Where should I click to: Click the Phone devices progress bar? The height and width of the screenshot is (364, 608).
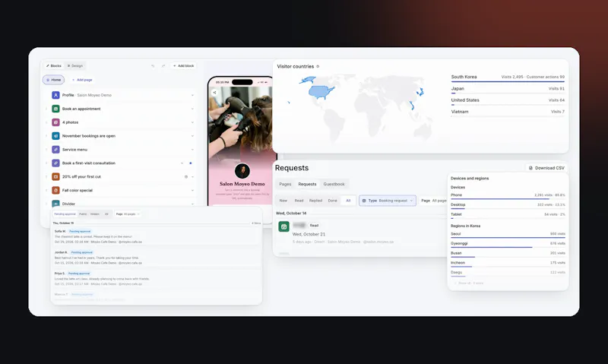500,199
